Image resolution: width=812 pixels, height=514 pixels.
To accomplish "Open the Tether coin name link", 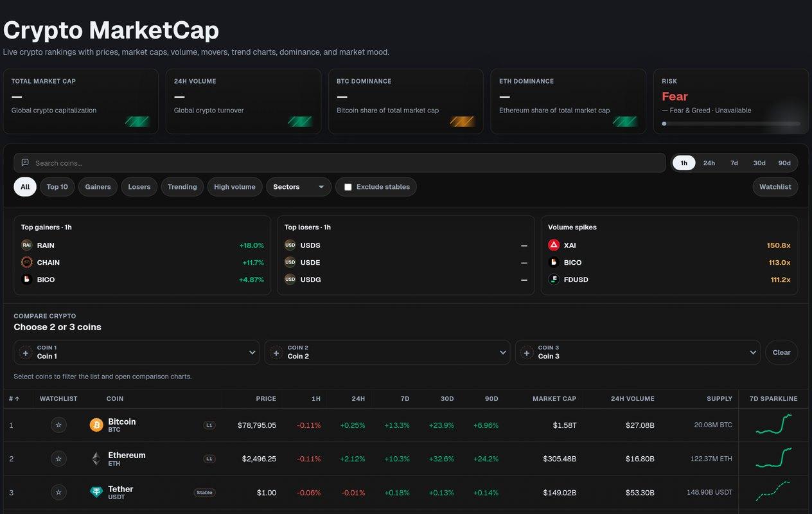I will [121, 489].
